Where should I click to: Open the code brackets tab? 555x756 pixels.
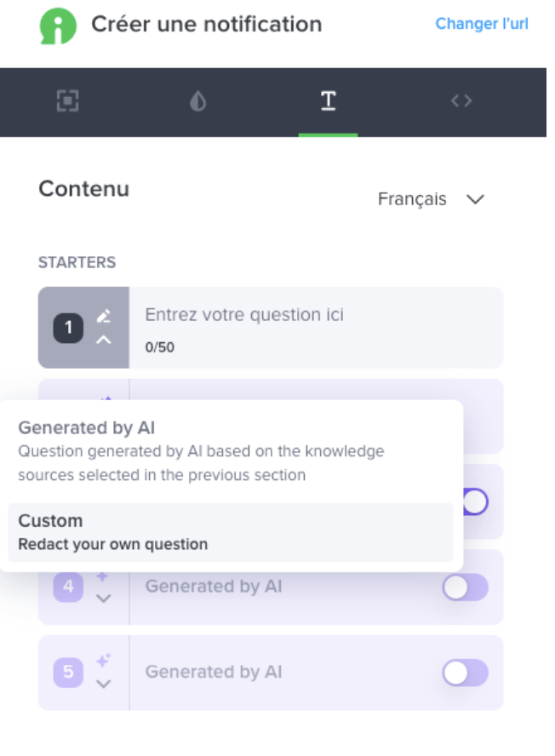pos(461,100)
